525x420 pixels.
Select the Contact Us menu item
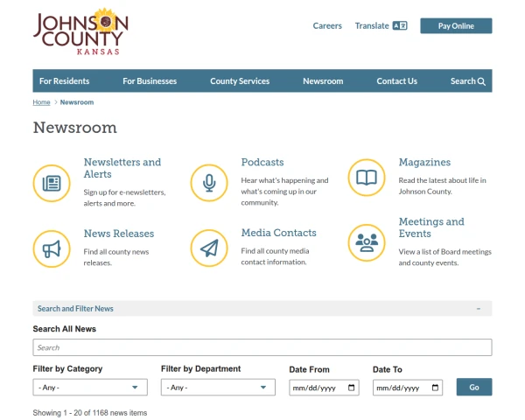(x=396, y=81)
